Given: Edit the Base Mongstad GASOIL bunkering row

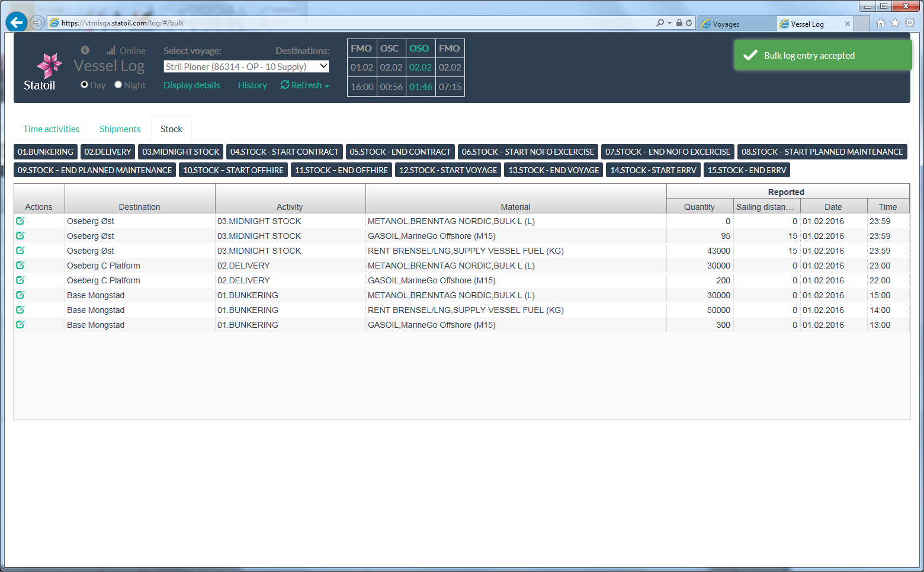Looking at the screenshot, I should click(x=20, y=324).
